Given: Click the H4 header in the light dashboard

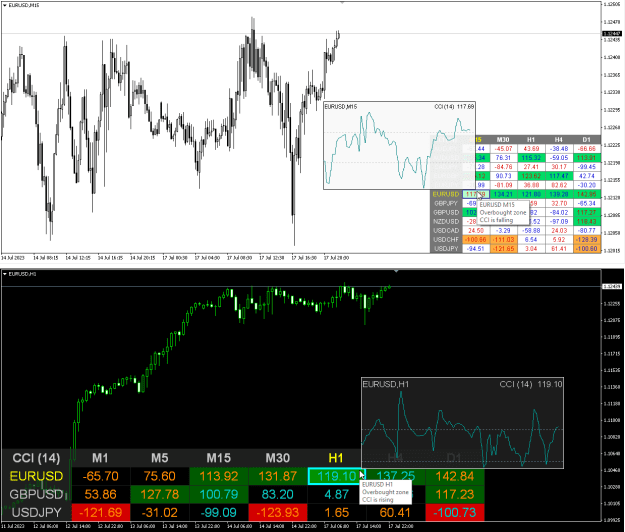Looking at the screenshot, I should [558, 139].
